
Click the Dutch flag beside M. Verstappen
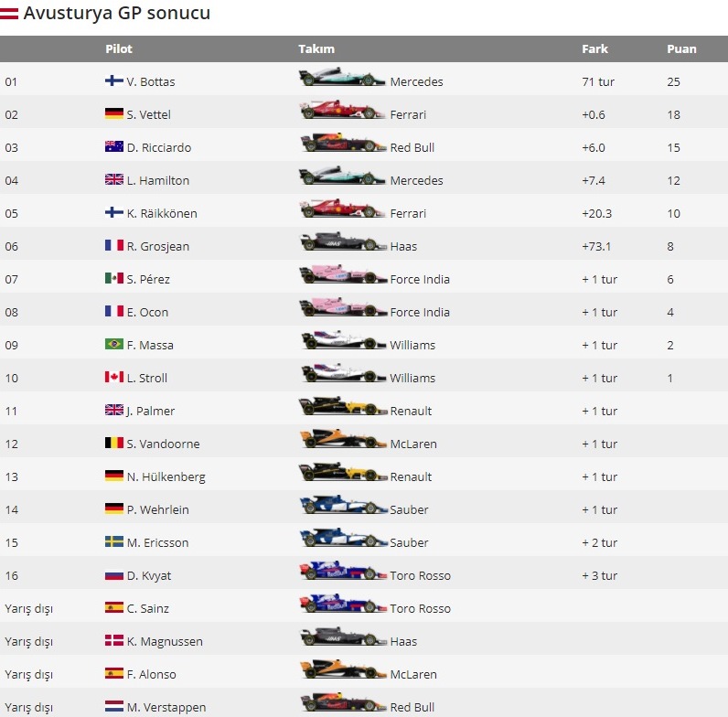tap(114, 707)
